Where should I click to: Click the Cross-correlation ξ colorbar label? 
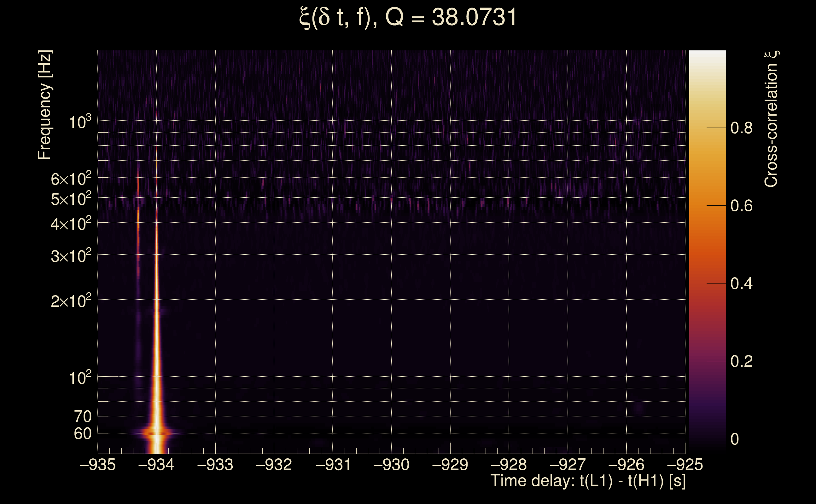771,119
